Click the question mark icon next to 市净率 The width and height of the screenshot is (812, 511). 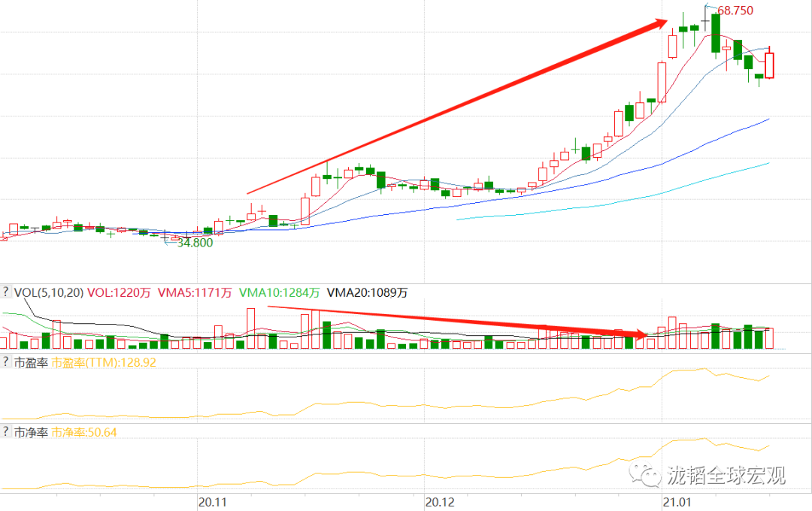tap(6, 432)
